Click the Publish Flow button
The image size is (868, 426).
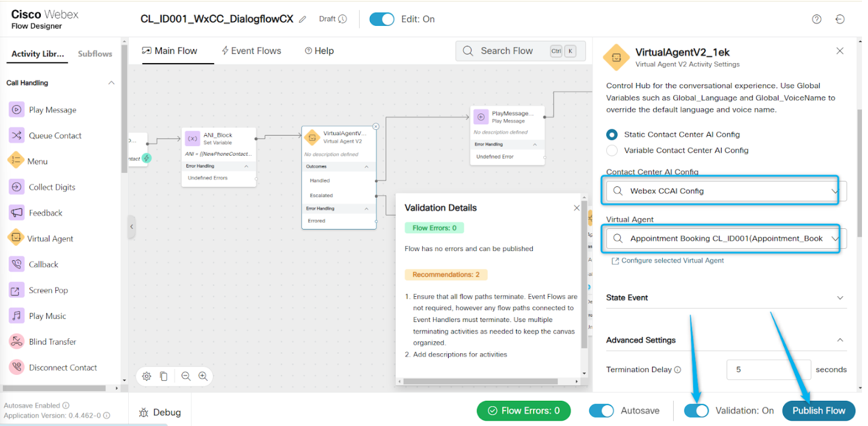[x=818, y=410]
